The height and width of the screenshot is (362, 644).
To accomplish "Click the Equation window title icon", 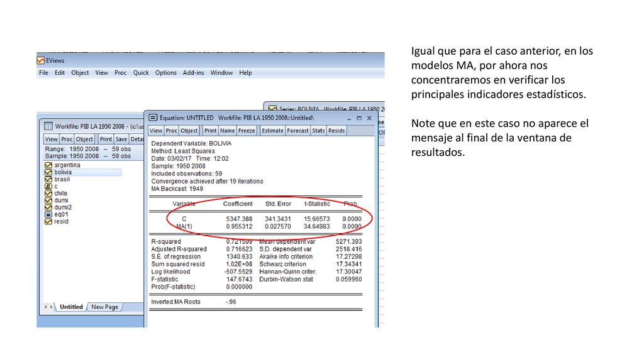I will coord(153,118).
